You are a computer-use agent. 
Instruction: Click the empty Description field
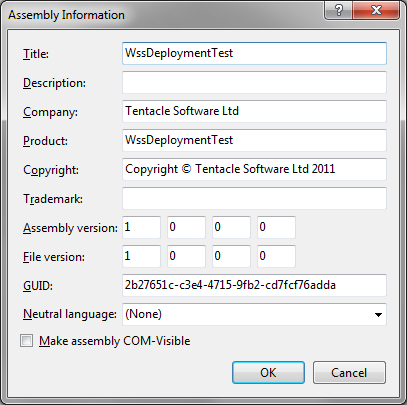tap(254, 82)
